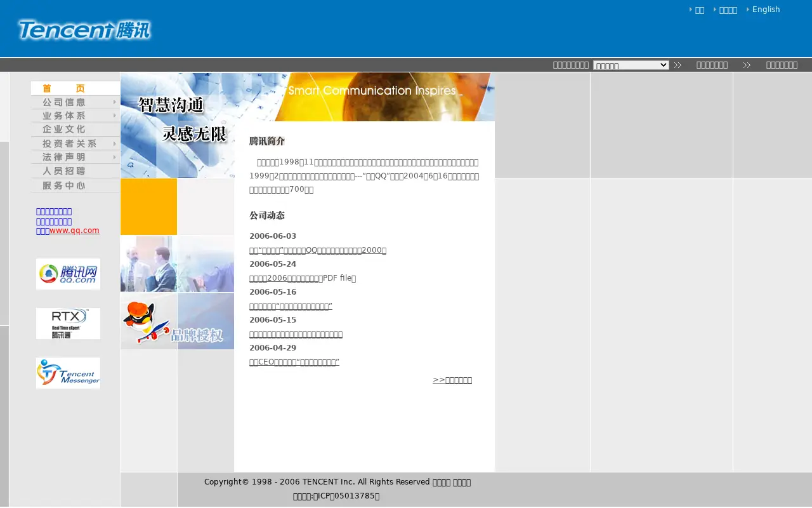Expand the 法律声明 submenu

coord(75,157)
